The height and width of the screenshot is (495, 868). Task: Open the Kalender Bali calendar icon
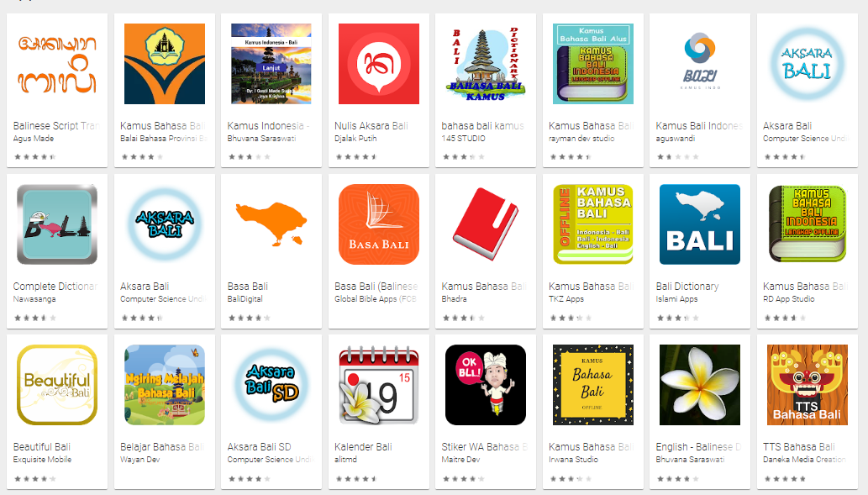point(379,385)
